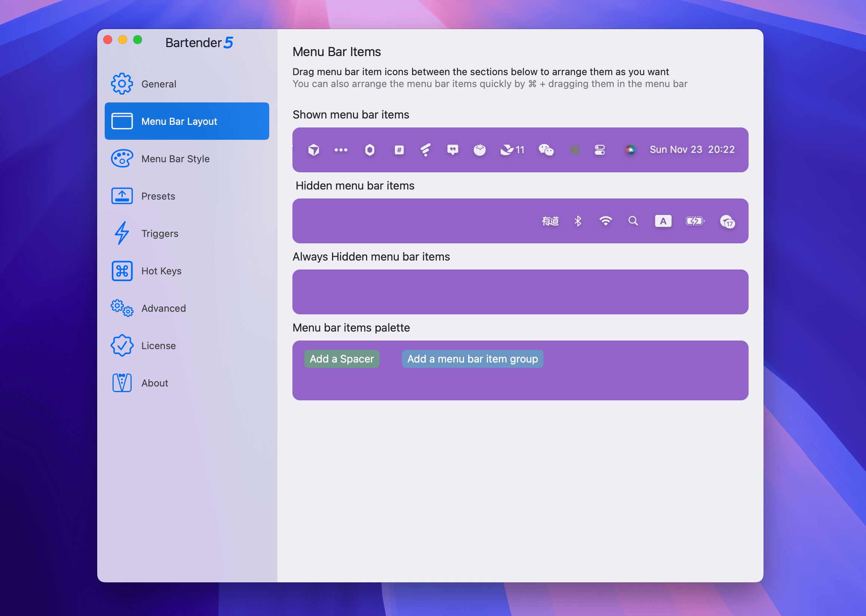Switch to the Menu Bar Style section
Image resolution: width=866 pixels, height=616 pixels.
[175, 158]
